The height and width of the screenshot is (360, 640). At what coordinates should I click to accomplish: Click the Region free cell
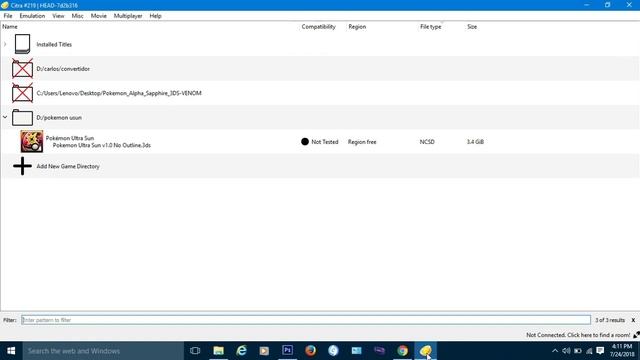(362, 142)
